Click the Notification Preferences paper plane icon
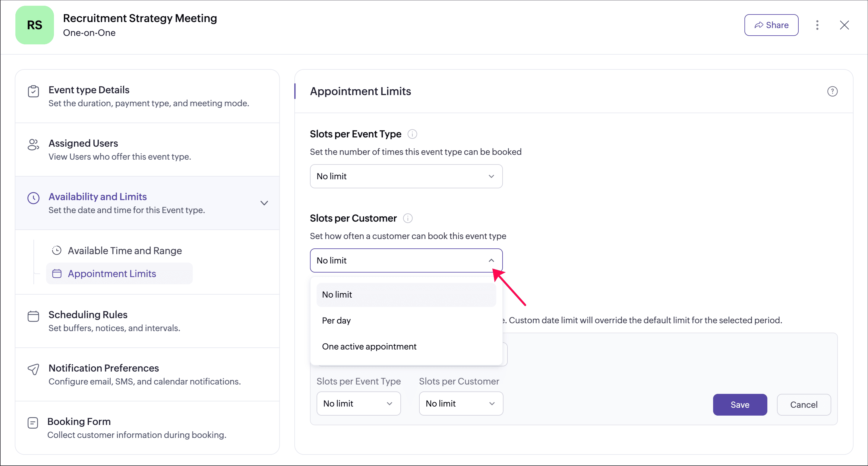Viewport: 868px width, 466px height. click(33, 369)
